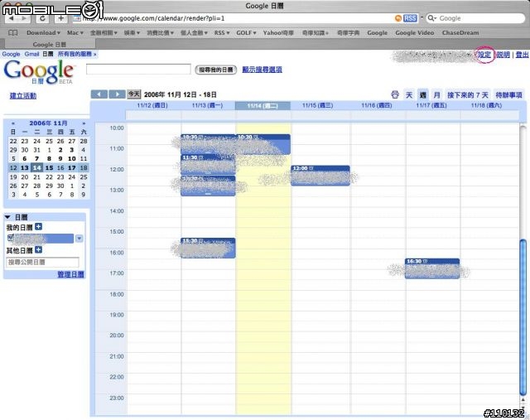Show previous month in mini calendar
This screenshot has width=530, height=420.
(x=13, y=123)
